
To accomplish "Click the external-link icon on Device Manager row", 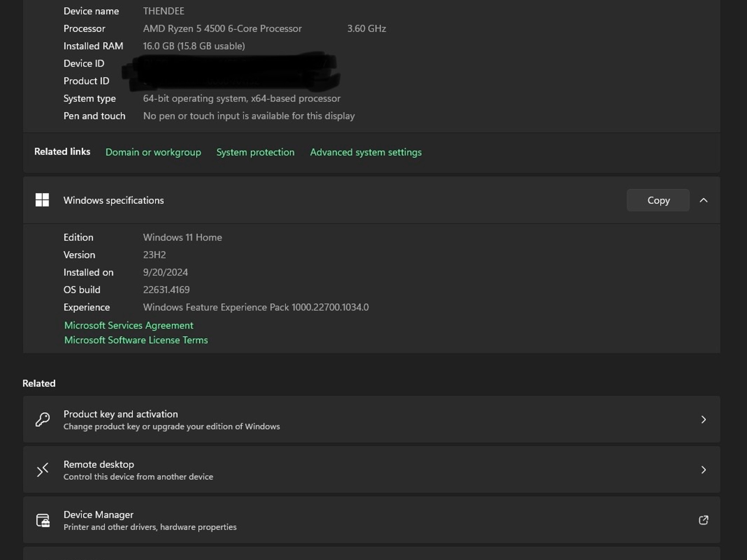I will (703, 520).
